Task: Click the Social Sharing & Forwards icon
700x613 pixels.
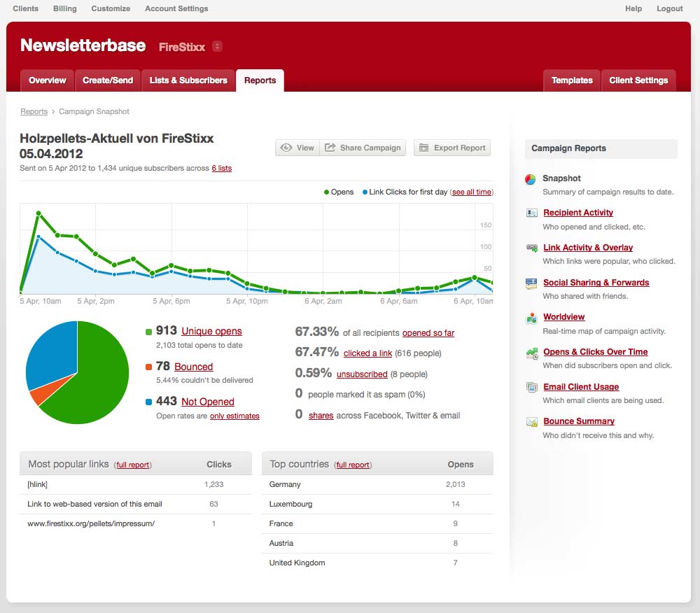Action: pos(531,283)
